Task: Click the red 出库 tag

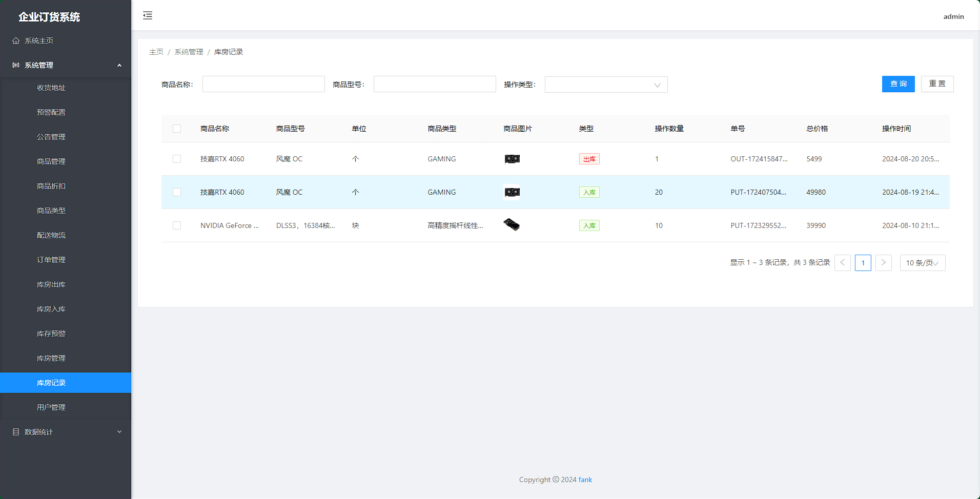Action: point(589,159)
